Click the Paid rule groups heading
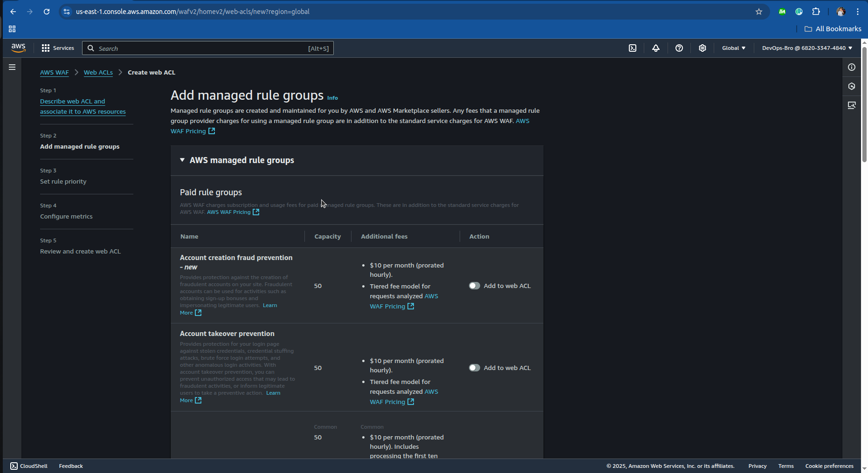The image size is (868, 473). tap(211, 192)
